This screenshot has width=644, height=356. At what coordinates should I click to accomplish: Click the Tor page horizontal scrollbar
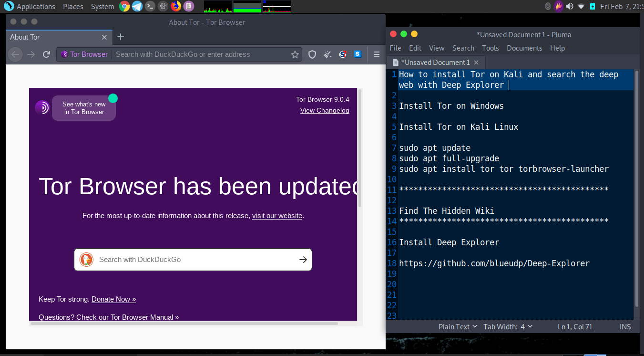coord(184,324)
